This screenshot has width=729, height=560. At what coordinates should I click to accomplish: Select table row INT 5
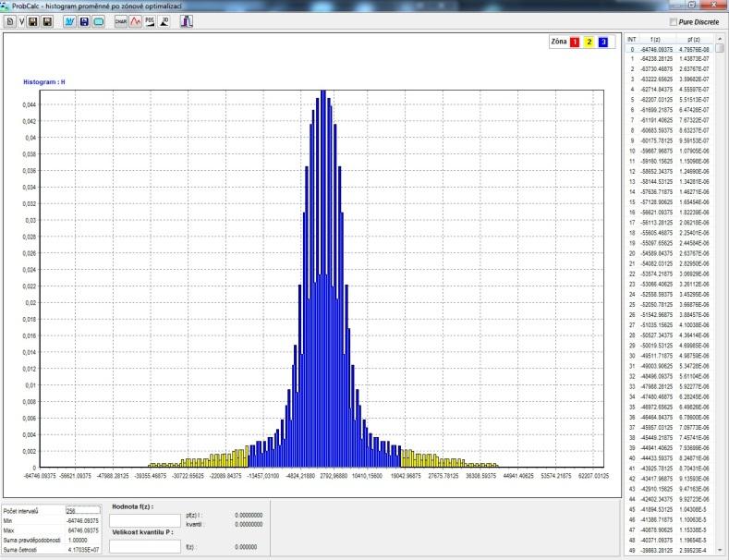670,100
